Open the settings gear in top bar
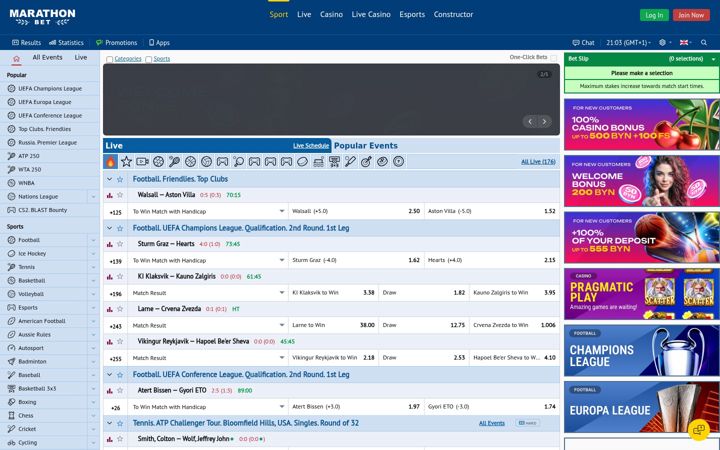 pos(662,43)
